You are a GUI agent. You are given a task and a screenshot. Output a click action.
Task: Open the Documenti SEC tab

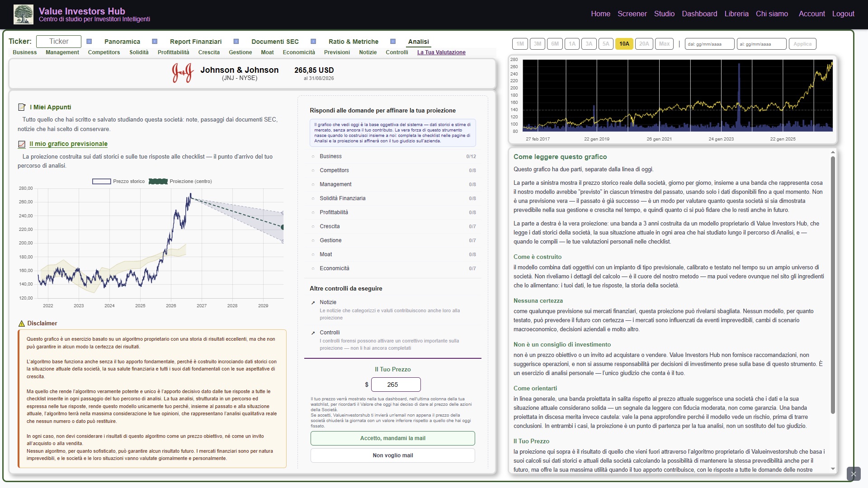[275, 42]
